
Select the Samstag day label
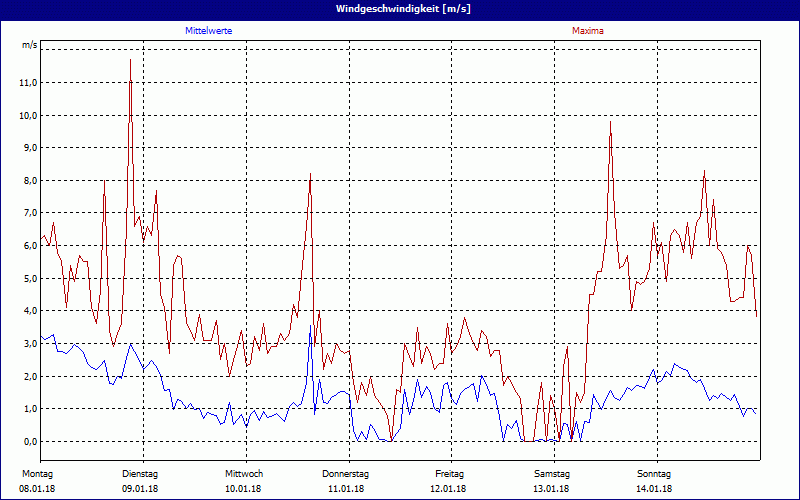tap(552, 473)
